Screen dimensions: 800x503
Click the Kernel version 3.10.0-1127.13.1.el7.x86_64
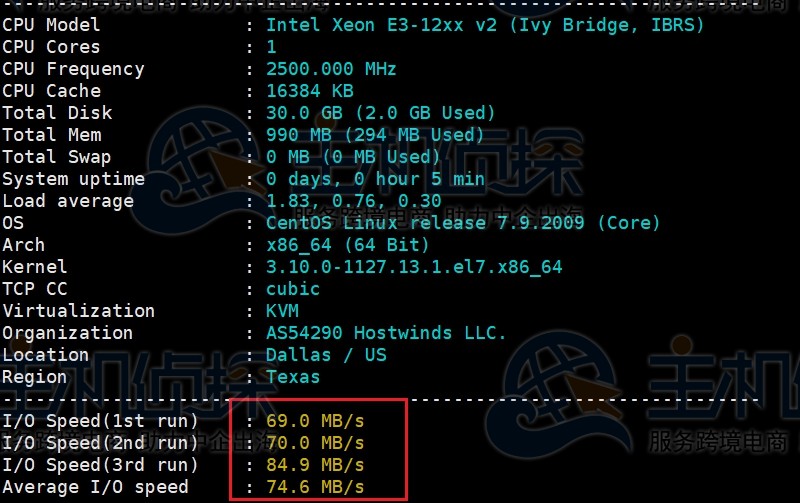coord(414,267)
